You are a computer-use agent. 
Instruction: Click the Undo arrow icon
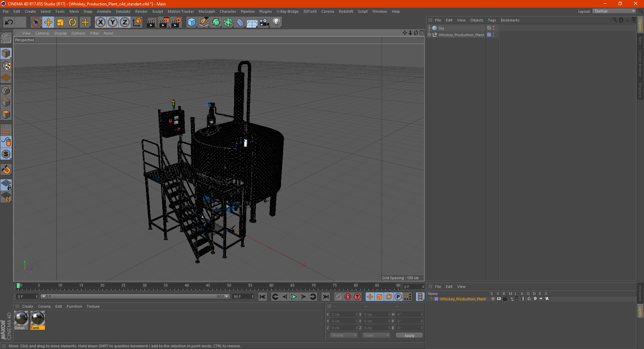[x=9, y=22]
